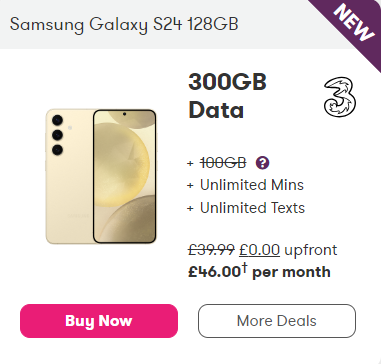The image size is (381, 364).
Task: Click the struck-through £39.99 price
Action: coord(212,250)
